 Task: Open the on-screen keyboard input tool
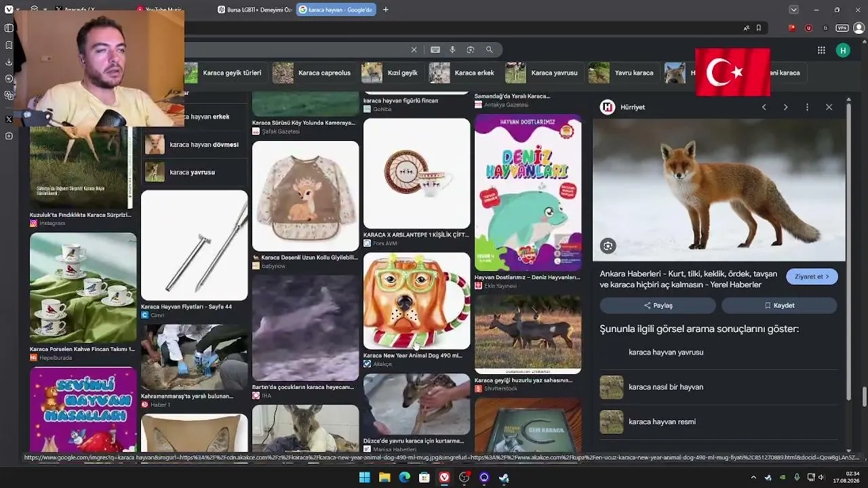(435, 49)
